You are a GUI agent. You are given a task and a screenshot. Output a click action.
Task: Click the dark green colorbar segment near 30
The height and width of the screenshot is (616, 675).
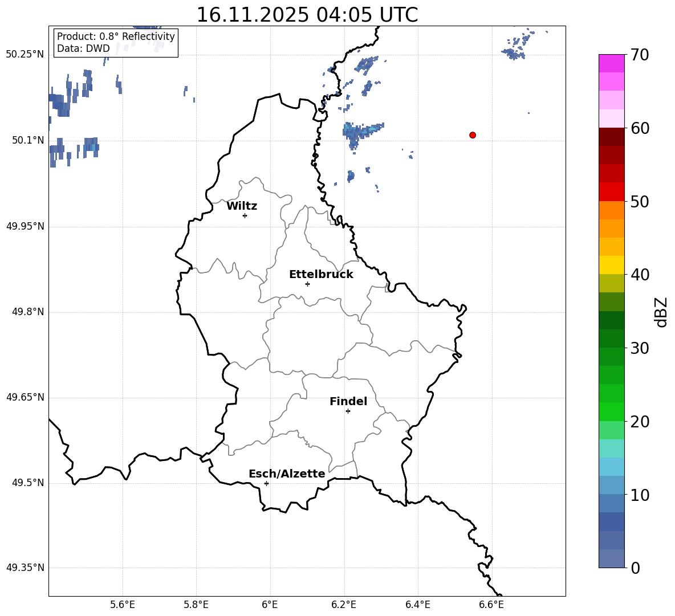coord(611,338)
